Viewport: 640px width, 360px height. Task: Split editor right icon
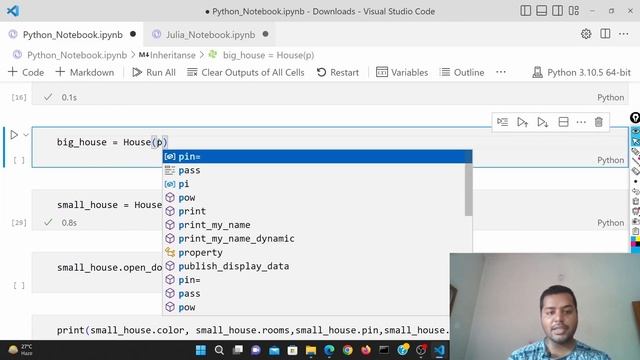(605, 34)
